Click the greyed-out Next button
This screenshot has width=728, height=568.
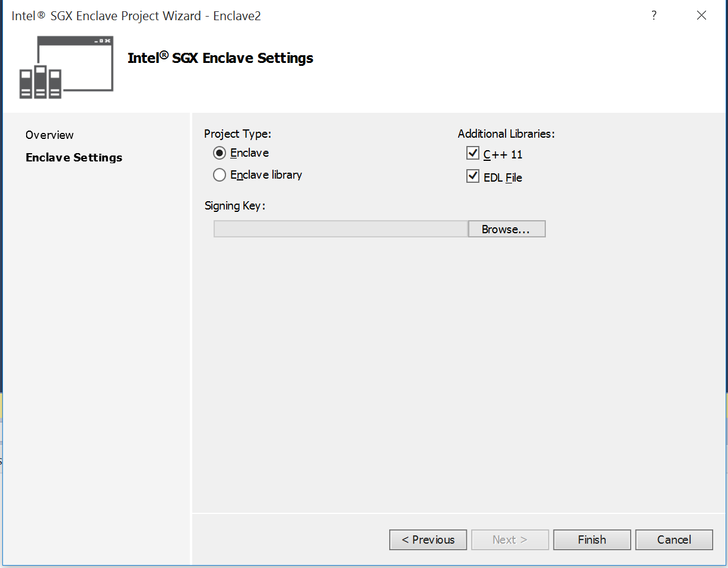510,540
